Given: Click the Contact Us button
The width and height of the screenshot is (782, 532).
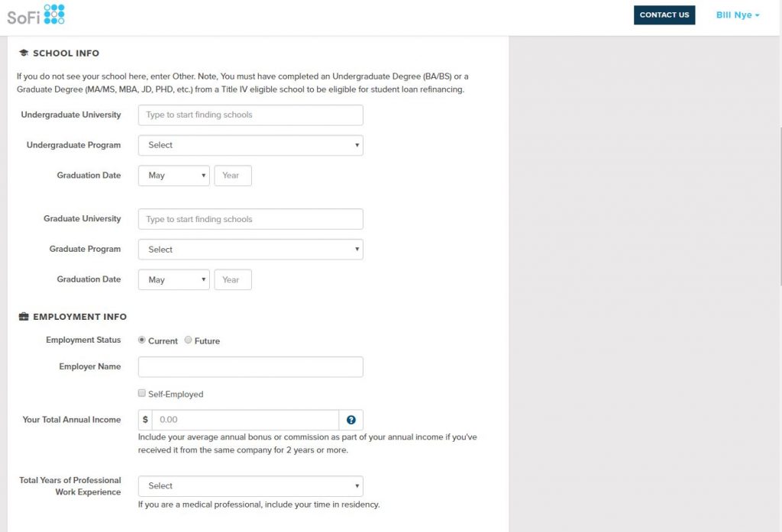Looking at the screenshot, I should pyautogui.click(x=664, y=15).
